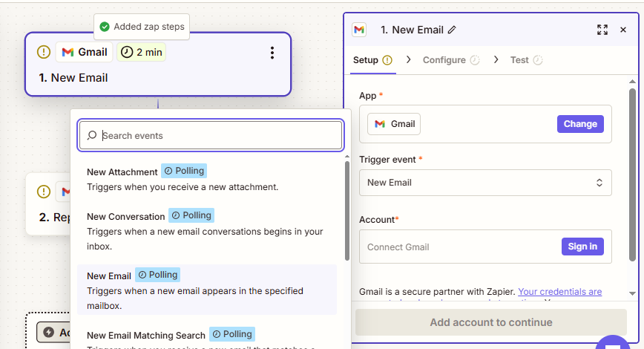This screenshot has height=349, width=644.
Task: Click the warning icon on step 2 card
Action: pos(44,192)
